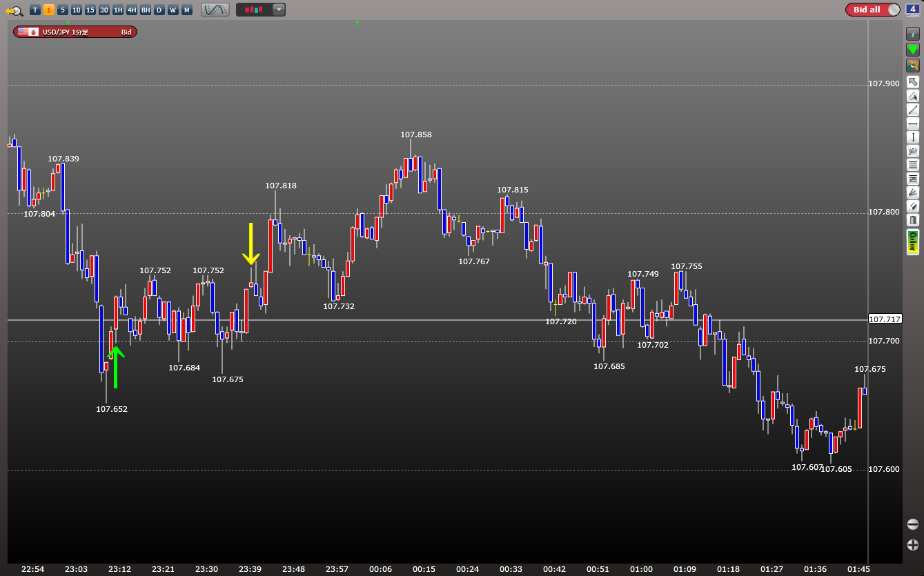Click the 22:54 time axis label
The width and height of the screenshot is (924, 576).
pos(32,569)
